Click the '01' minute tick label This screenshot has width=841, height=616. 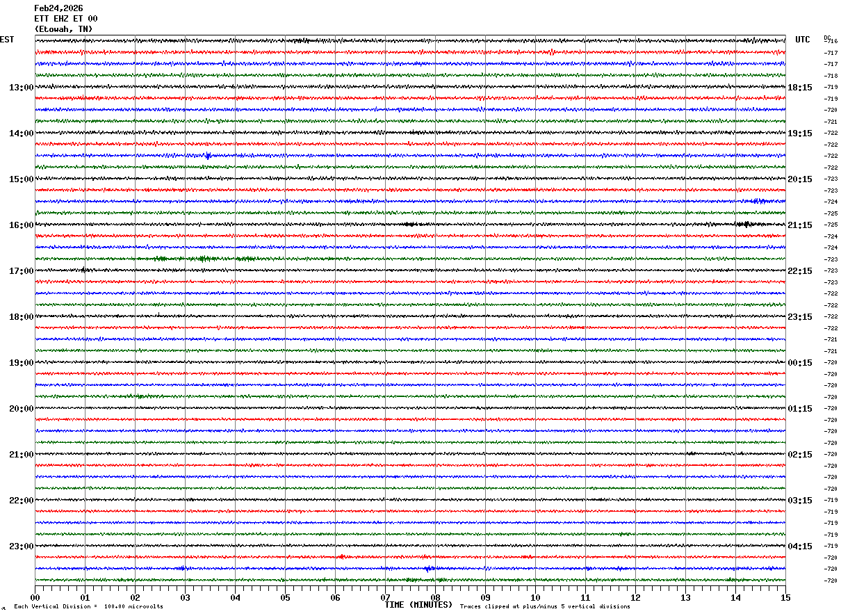[x=85, y=597]
